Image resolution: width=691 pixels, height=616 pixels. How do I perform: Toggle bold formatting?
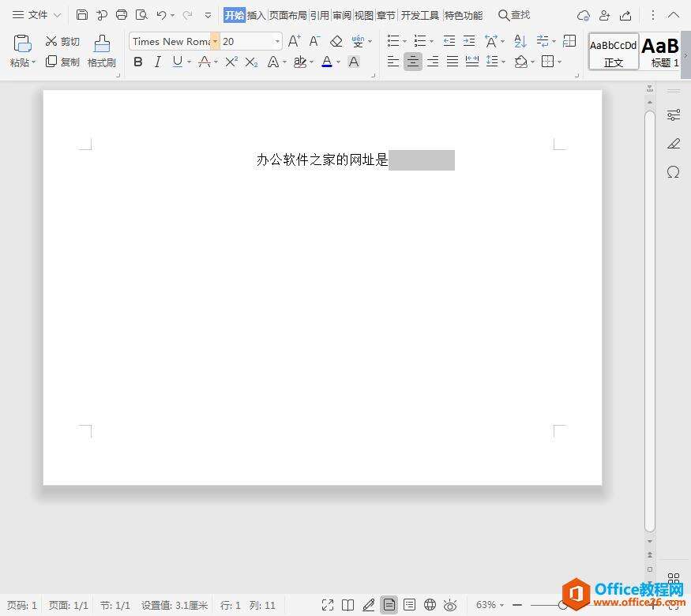[138, 62]
